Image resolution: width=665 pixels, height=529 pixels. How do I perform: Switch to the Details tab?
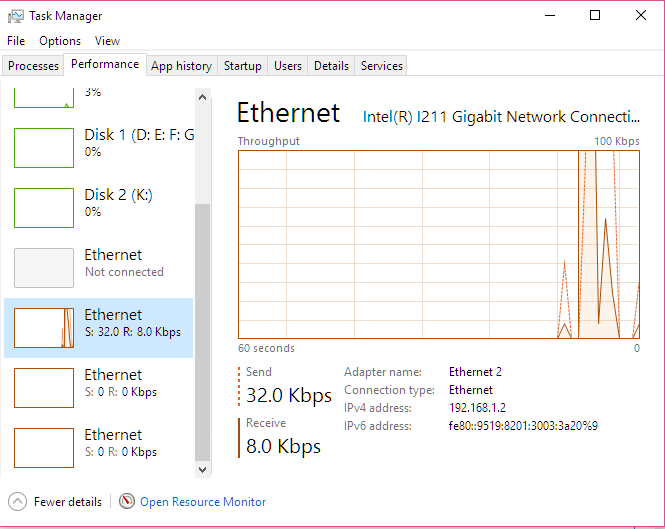point(331,66)
